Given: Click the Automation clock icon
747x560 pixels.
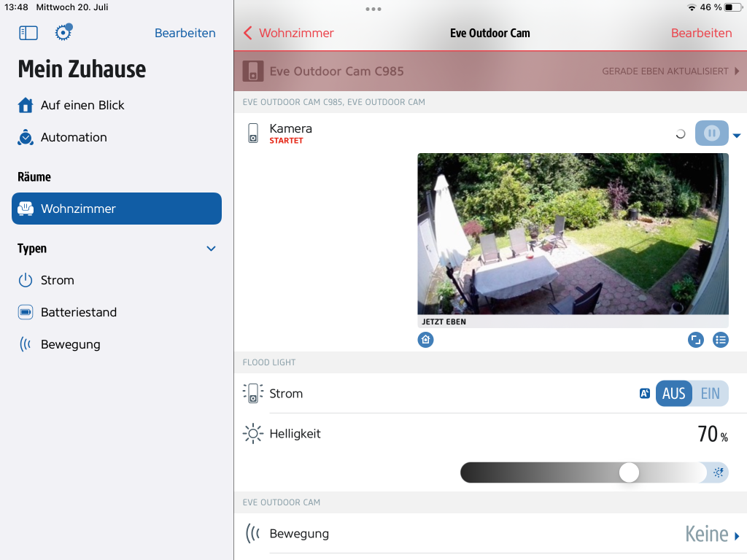Looking at the screenshot, I should (x=26, y=137).
